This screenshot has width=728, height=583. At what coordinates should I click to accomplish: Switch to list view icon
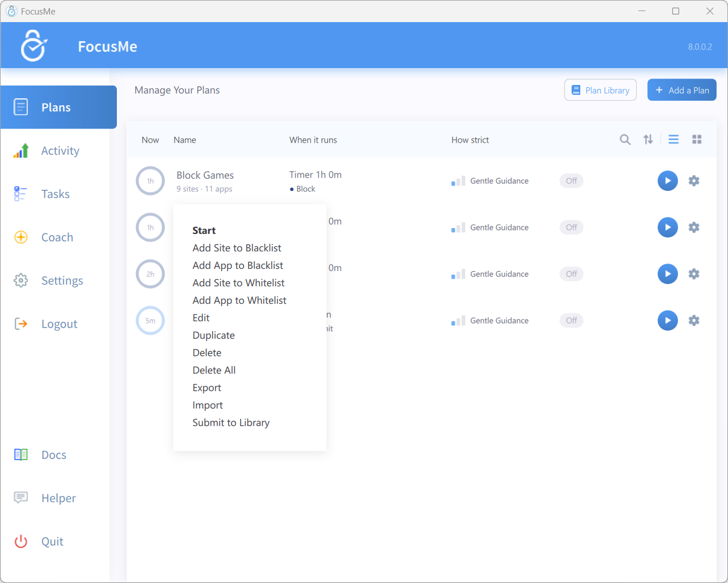(x=673, y=140)
